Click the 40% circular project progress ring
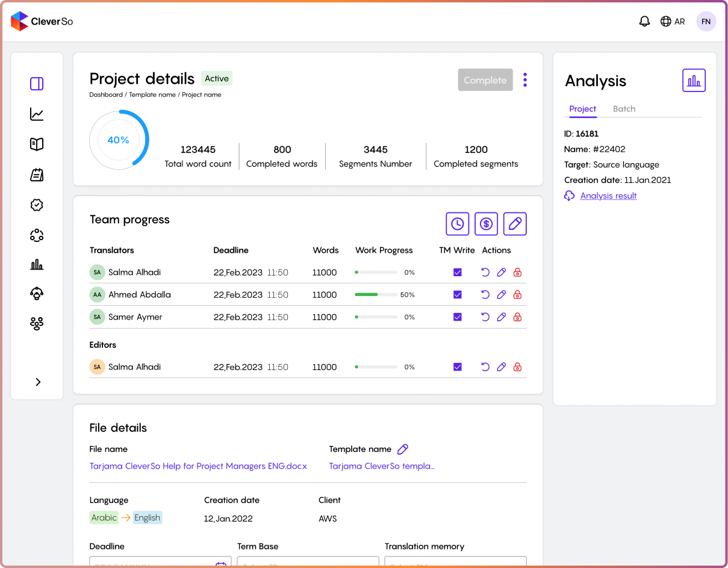Screen dimensions: 728x568 coord(119,140)
